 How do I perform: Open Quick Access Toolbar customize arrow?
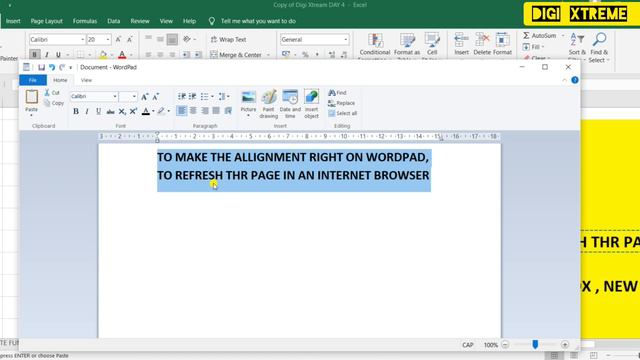coord(71,67)
